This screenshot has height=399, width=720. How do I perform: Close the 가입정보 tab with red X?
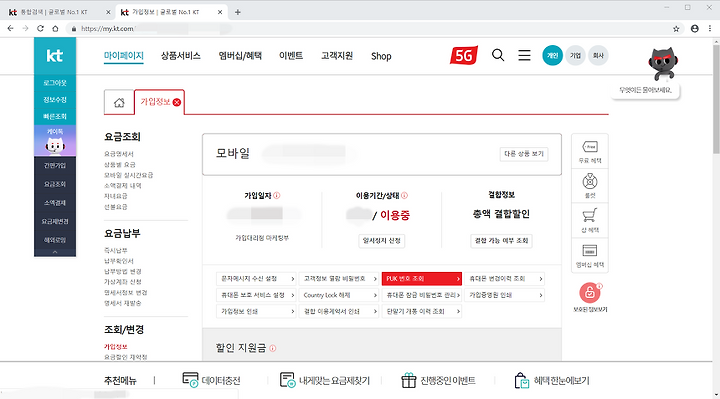pyautogui.click(x=177, y=102)
